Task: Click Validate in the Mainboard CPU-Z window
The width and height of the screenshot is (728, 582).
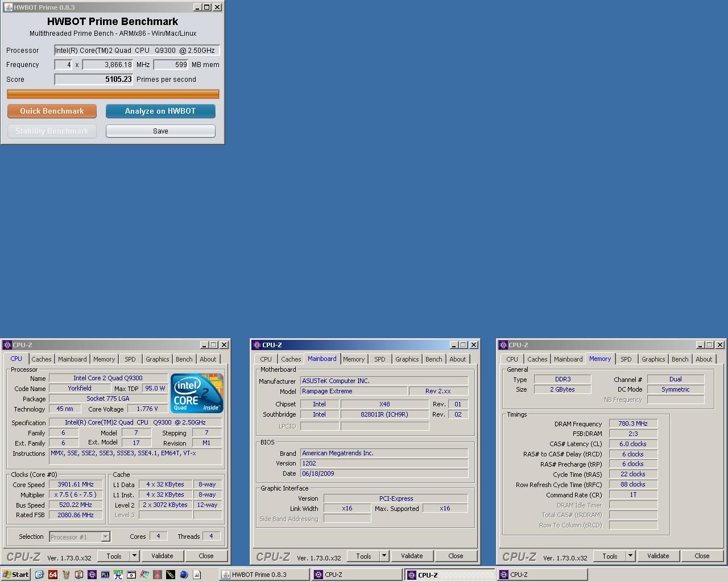Action: coord(412,556)
